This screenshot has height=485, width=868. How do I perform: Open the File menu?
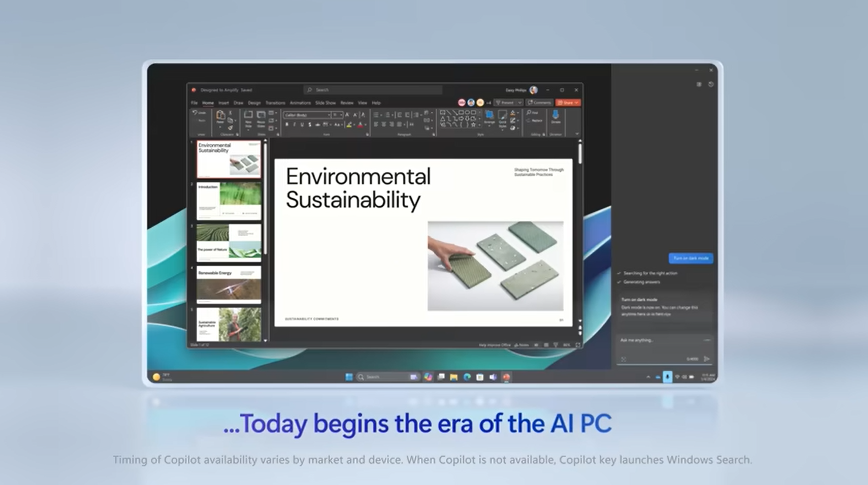[x=194, y=103]
